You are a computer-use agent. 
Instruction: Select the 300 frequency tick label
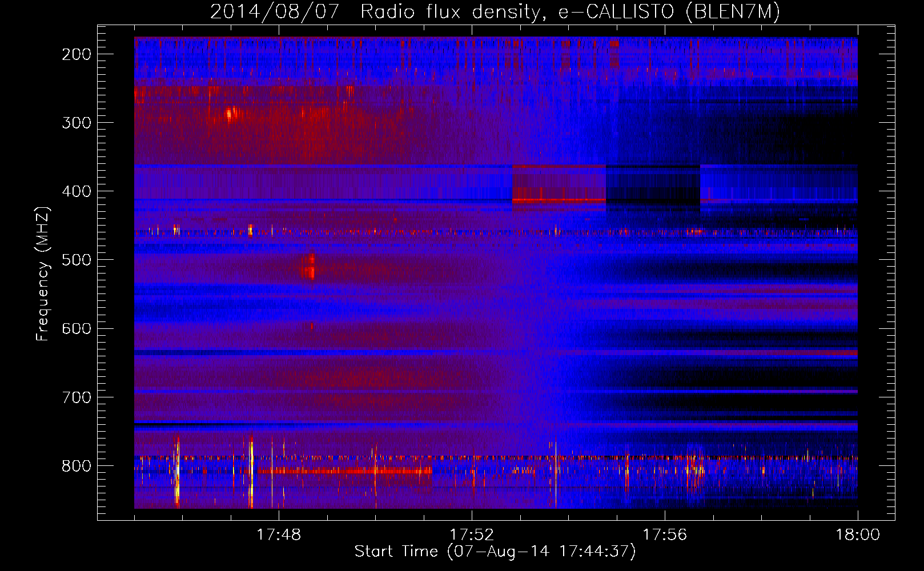point(77,123)
